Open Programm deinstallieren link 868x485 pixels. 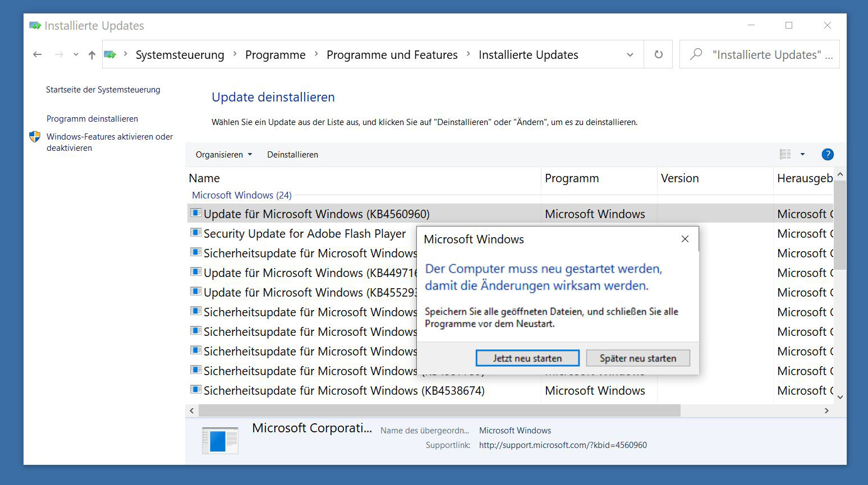92,119
